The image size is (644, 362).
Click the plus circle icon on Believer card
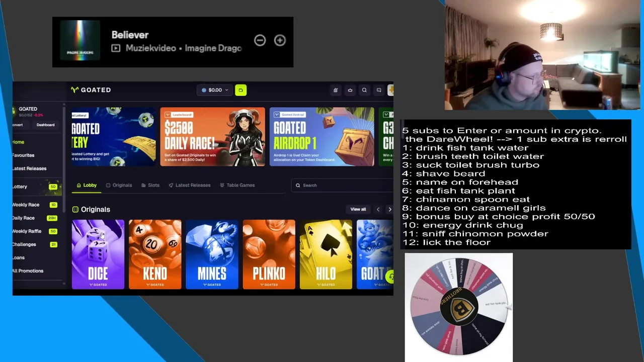(280, 40)
